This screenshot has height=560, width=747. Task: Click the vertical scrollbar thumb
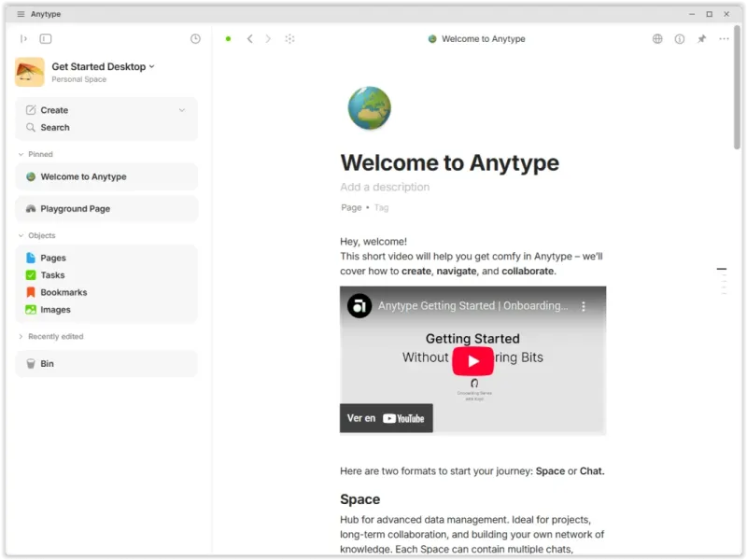[737, 88]
